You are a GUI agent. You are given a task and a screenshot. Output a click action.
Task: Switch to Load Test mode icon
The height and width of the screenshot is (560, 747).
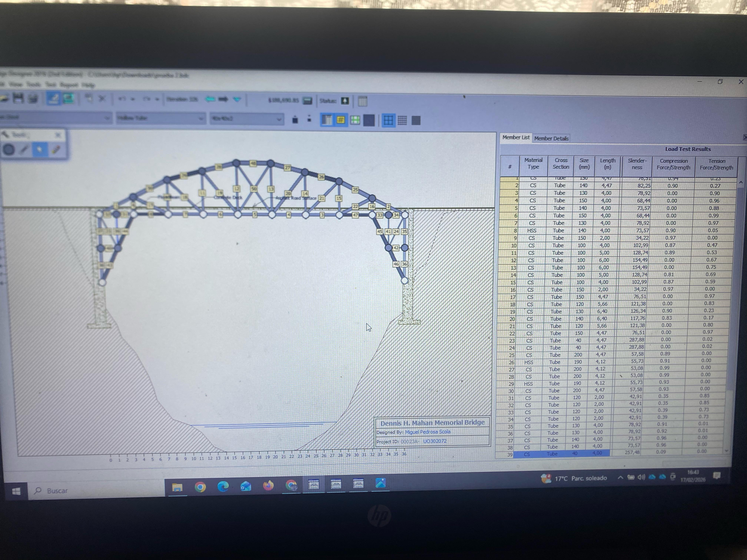coord(68,99)
